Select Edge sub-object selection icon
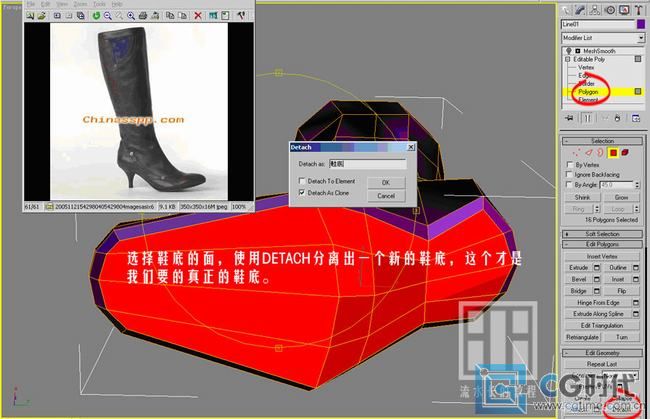 [589, 153]
